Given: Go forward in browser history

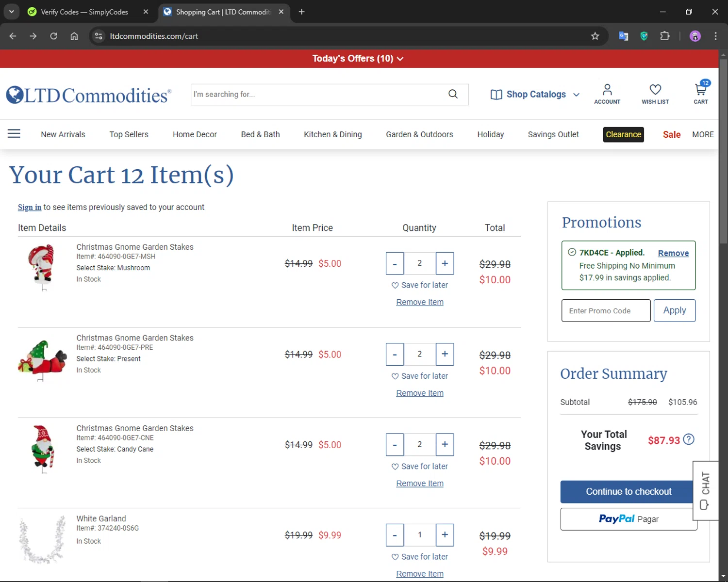Looking at the screenshot, I should pyautogui.click(x=33, y=36).
